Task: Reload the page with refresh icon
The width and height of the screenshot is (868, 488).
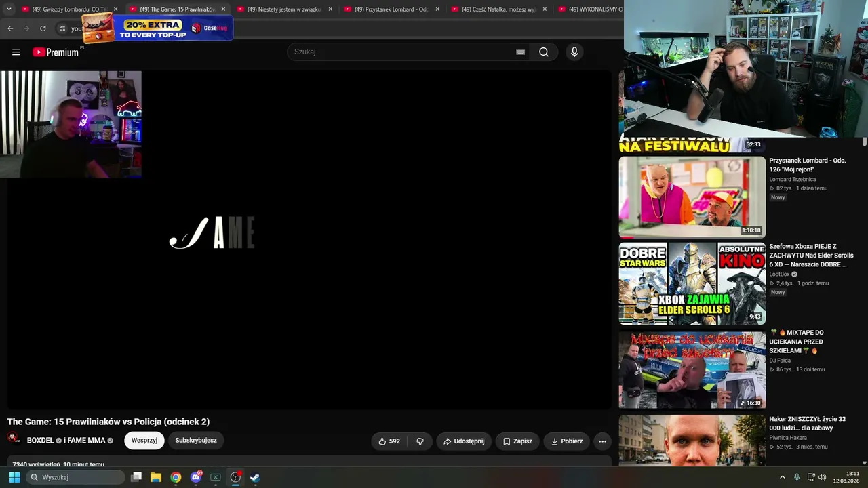Action: coord(43,28)
